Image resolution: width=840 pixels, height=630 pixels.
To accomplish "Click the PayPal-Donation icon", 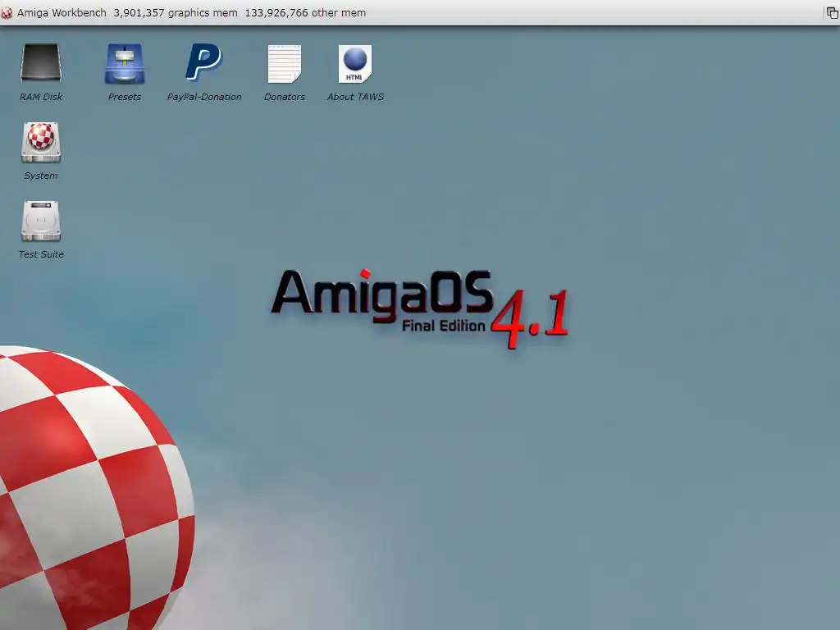I will click(x=203, y=62).
